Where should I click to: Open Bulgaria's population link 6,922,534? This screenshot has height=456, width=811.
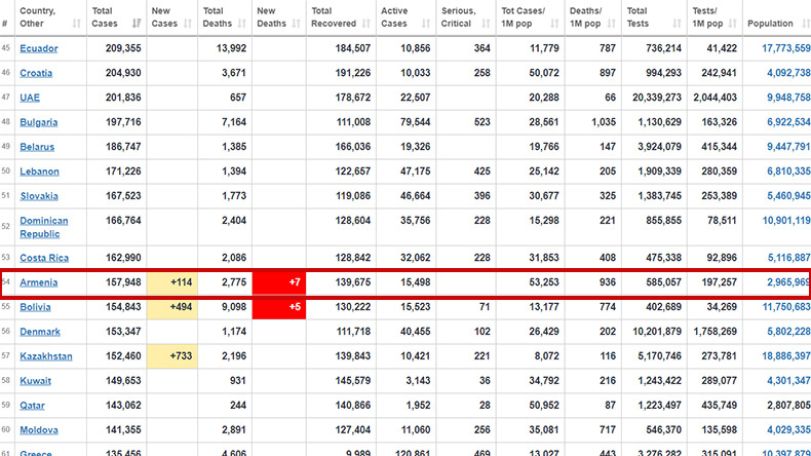[x=789, y=123]
